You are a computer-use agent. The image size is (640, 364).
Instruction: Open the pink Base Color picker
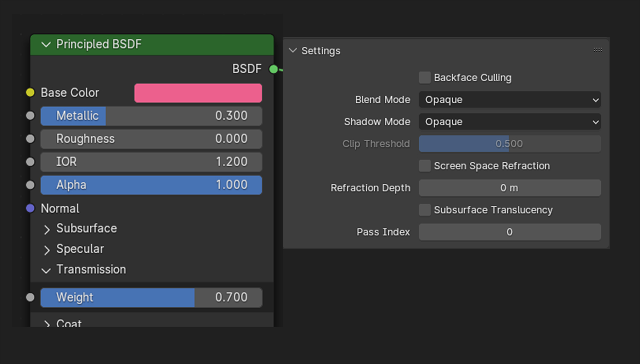(x=198, y=93)
